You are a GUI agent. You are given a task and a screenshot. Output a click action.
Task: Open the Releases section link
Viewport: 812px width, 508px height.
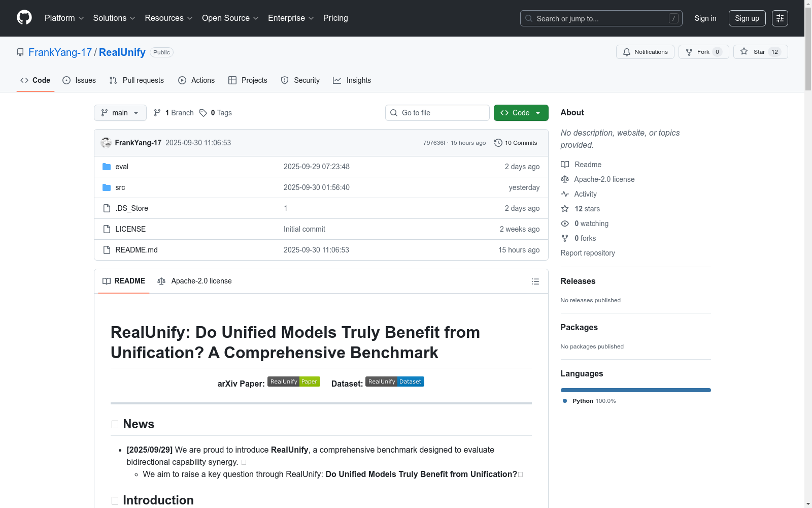pos(578,281)
